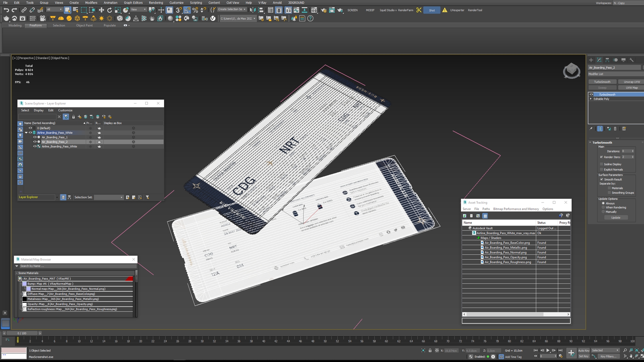The image size is (644, 362).
Task: Click the Auto Key button
Action: (584, 351)
